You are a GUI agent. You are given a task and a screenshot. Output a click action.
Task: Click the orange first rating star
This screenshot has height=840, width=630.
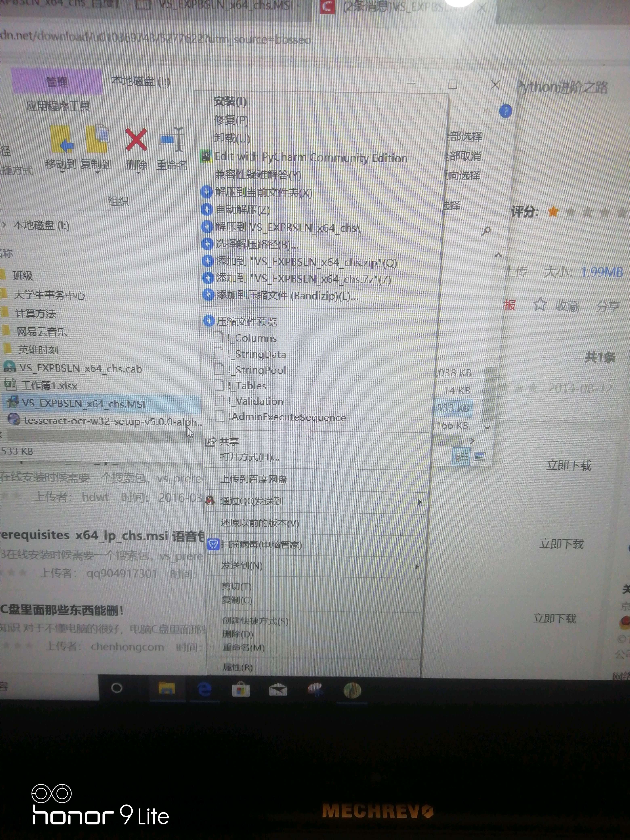[553, 212]
